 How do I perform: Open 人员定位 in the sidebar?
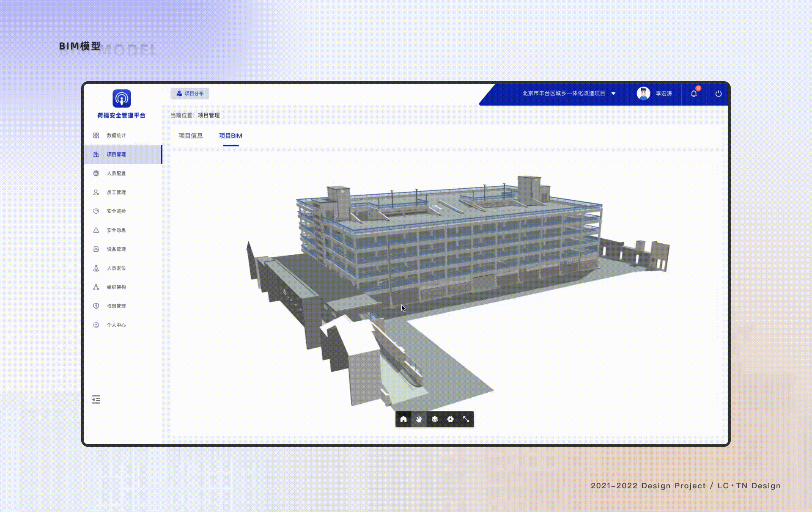point(123,268)
